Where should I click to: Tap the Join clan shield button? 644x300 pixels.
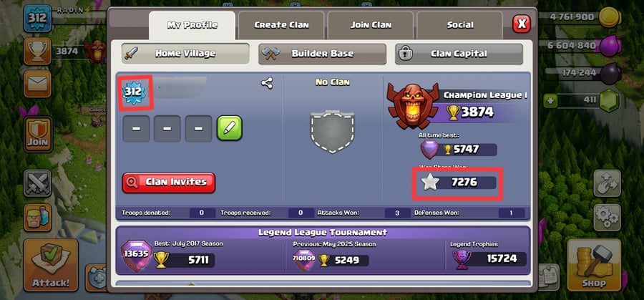point(38,135)
